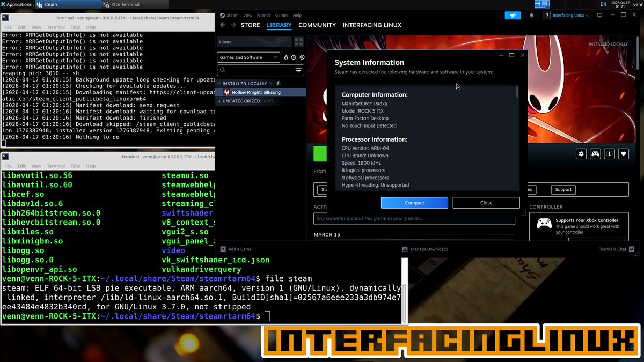Click the plus icon beside Add a Game
Viewport: 644px width, 362px height.
[x=223, y=249]
